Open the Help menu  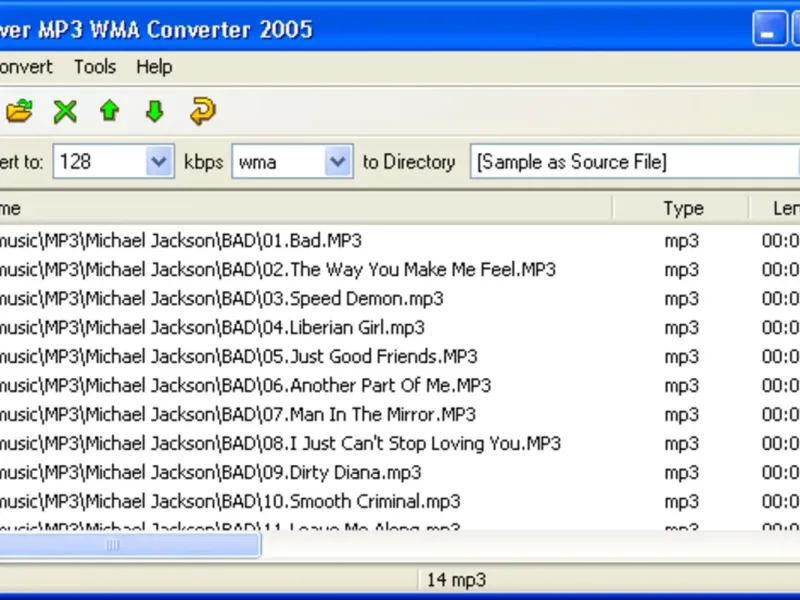154,67
